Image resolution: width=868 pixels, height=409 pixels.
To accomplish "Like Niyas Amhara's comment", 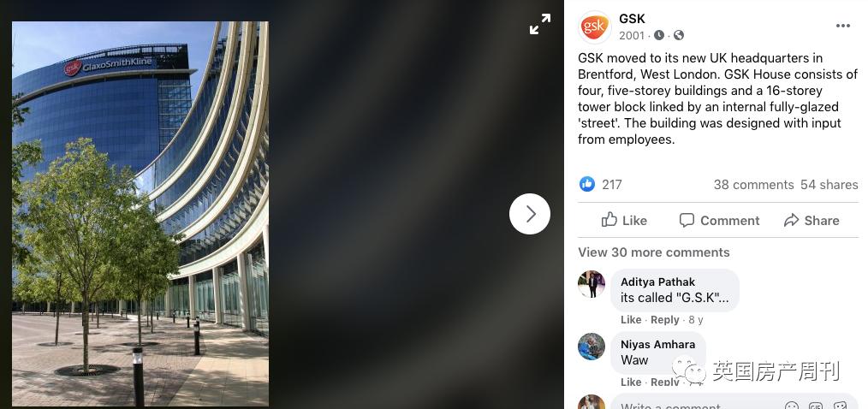I will coord(631,382).
